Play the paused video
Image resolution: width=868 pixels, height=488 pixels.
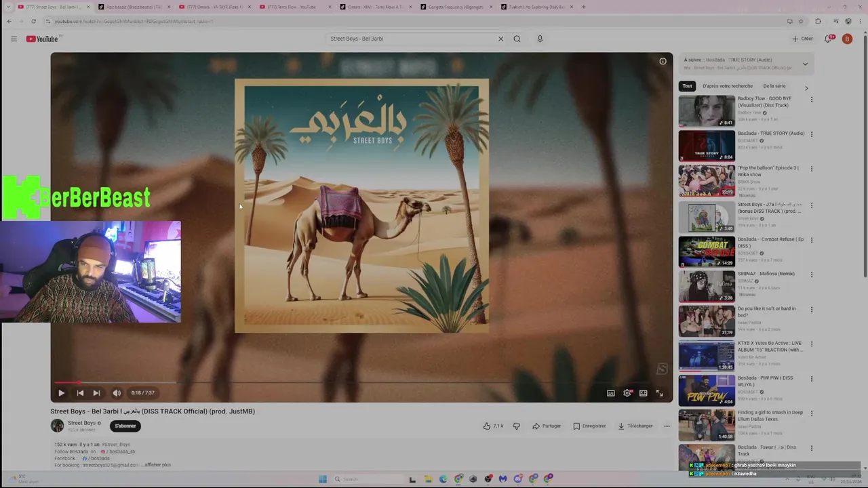pyautogui.click(x=61, y=392)
